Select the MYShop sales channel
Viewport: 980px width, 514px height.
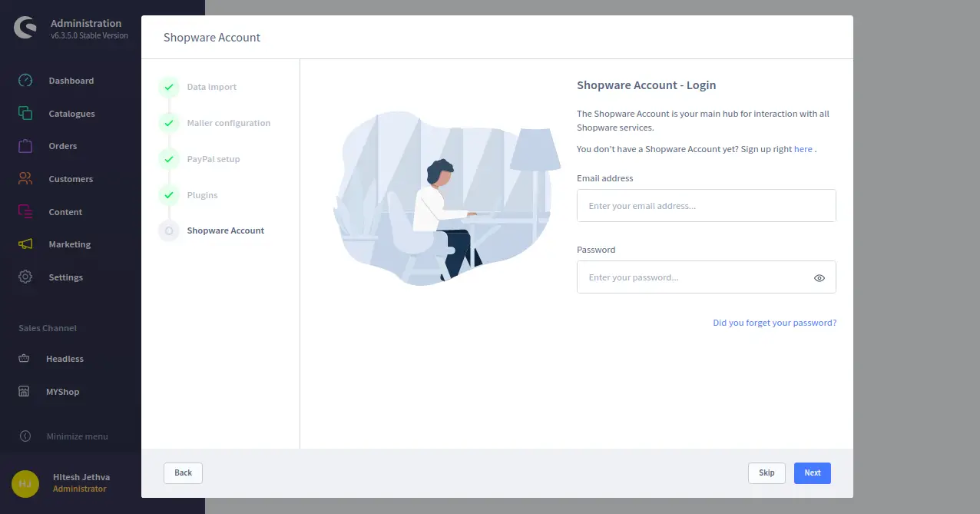click(63, 392)
